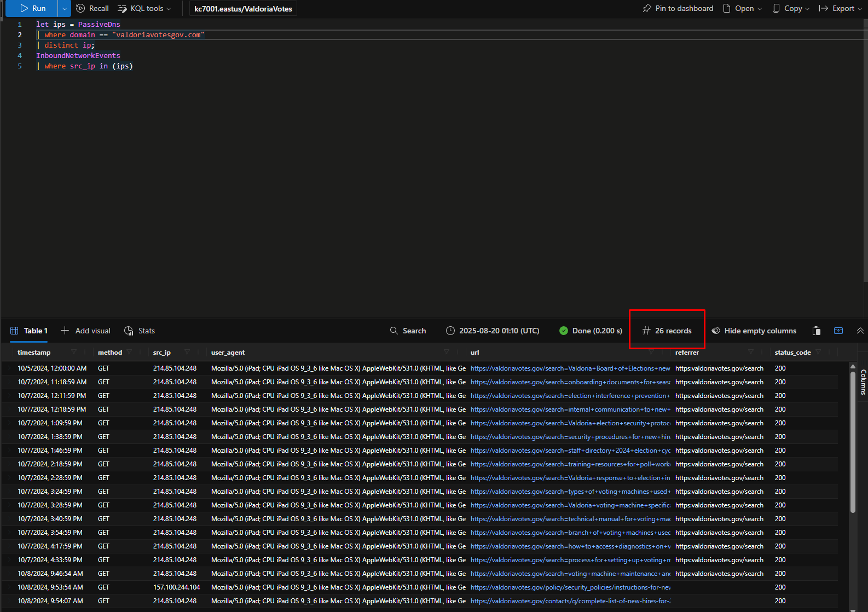Pin query to dashboard
The height and width of the screenshot is (612, 868).
(x=678, y=8)
